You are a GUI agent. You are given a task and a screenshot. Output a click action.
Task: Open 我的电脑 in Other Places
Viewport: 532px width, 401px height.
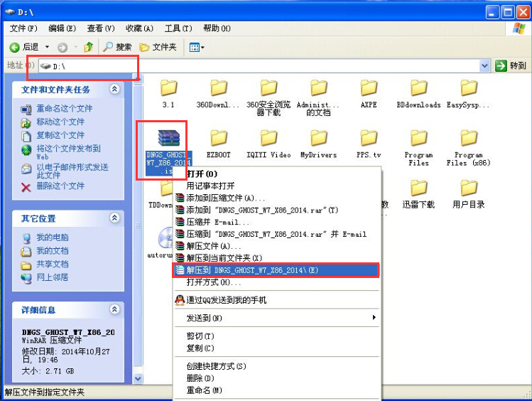click(53, 237)
